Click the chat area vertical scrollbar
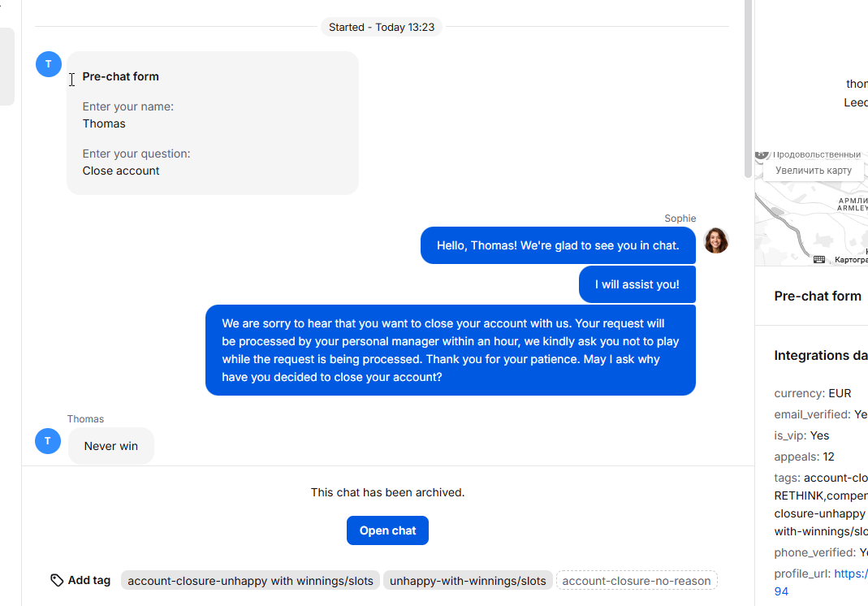 (748, 89)
